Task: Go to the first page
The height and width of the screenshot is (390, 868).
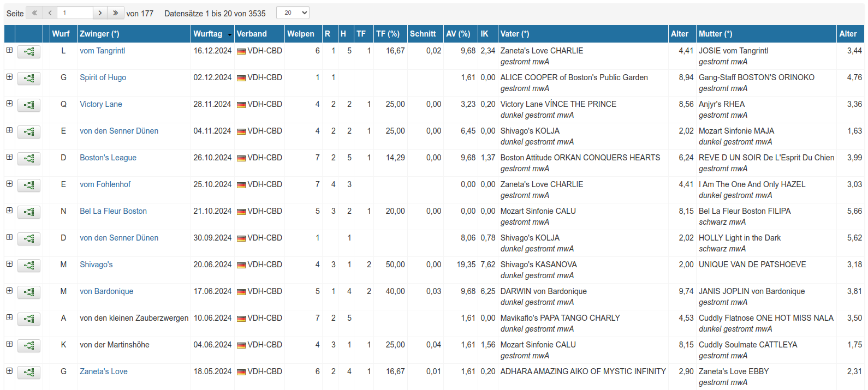Action: pyautogui.click(x=34, y=13)
